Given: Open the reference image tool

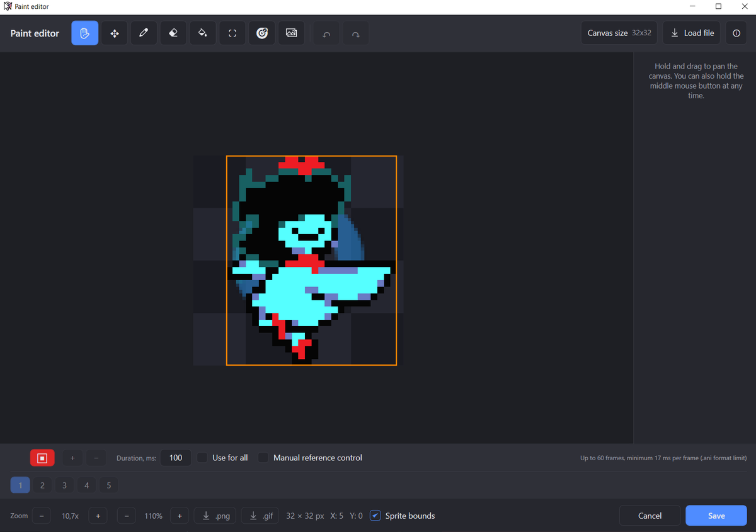Looking at the screenshot, I should click(x=291, y=33).
